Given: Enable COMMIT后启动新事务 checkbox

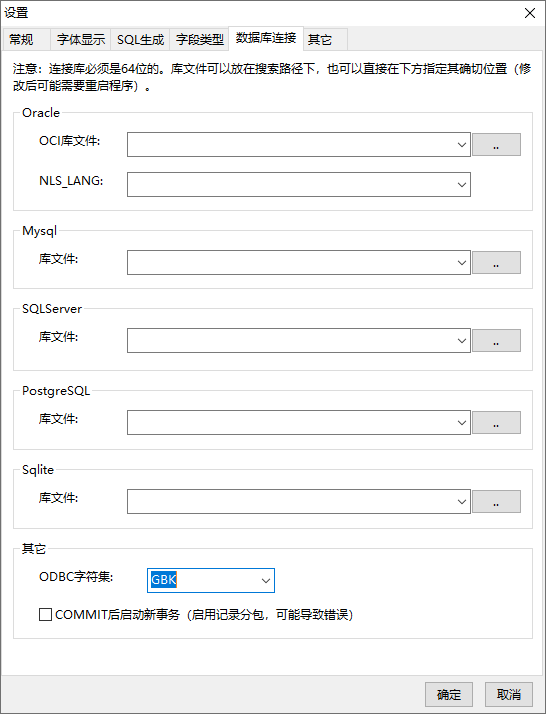Looking at the screenshot, I should click(45, 615).
